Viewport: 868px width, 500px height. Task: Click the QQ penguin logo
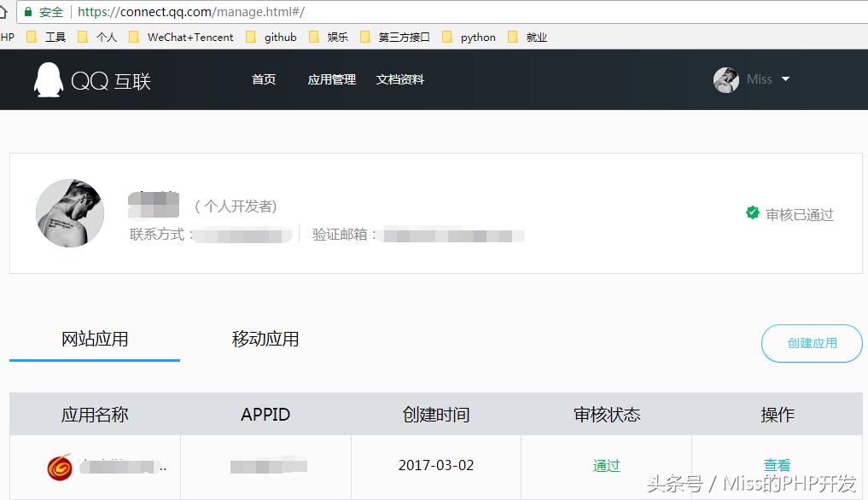[47, 79]
